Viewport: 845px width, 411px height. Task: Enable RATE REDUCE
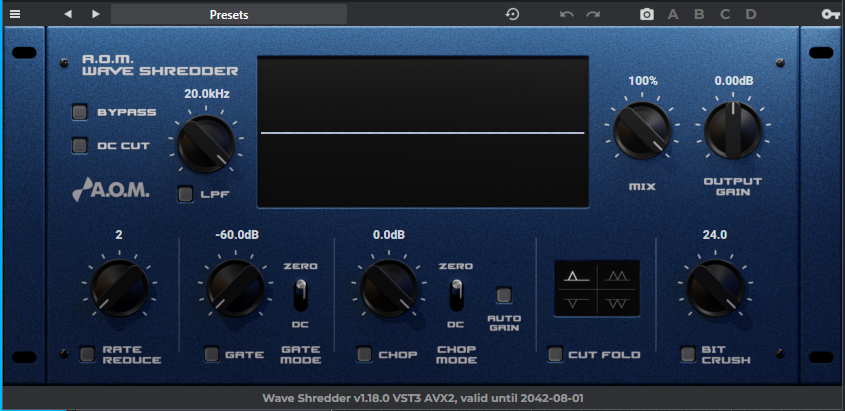87,354
